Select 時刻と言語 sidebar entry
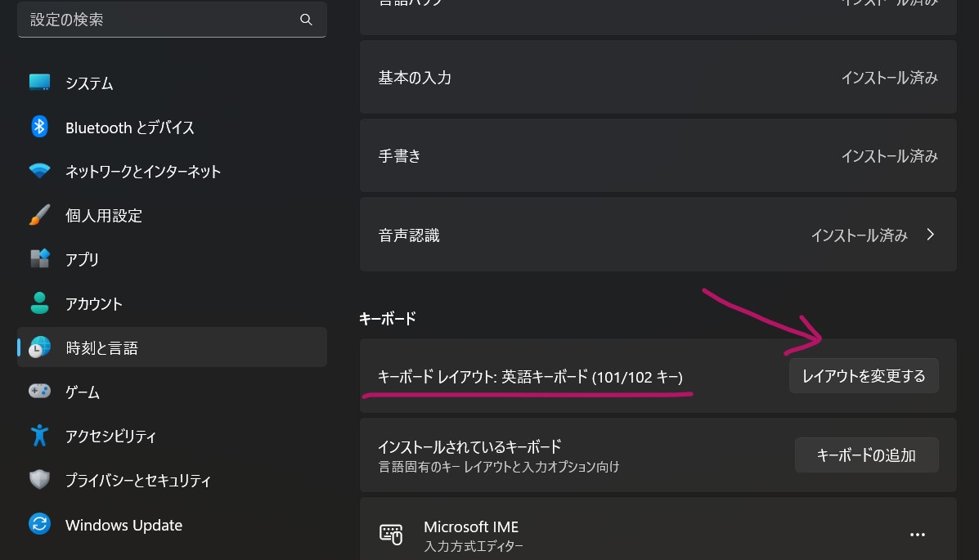 tap(172, 347)
